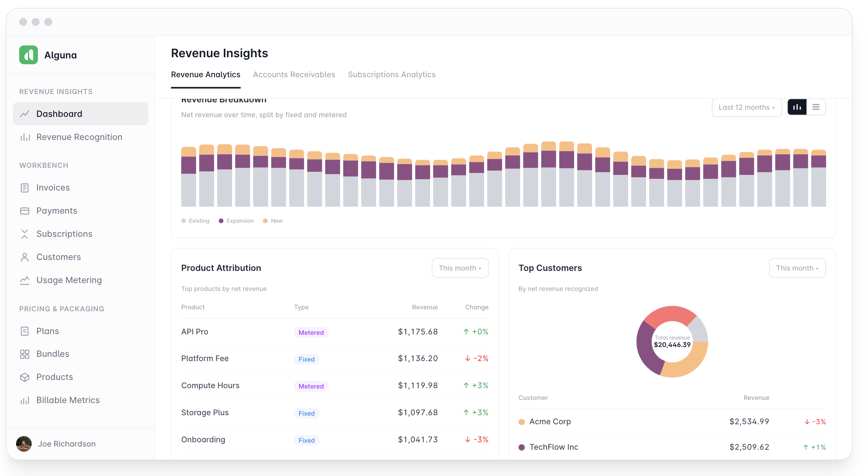Viewport: 868px width, 476px height.
Task: Click the Acme Corp customer name
Action: (x=550, y=422)
